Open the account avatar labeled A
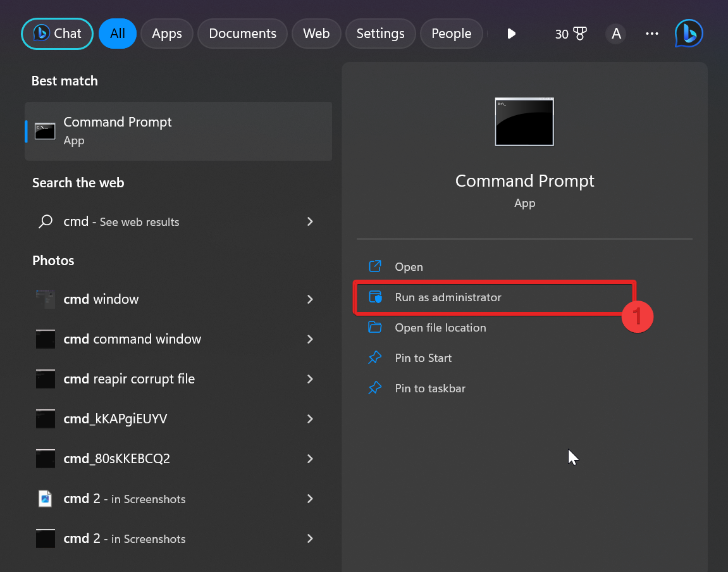 pos(616,34)
